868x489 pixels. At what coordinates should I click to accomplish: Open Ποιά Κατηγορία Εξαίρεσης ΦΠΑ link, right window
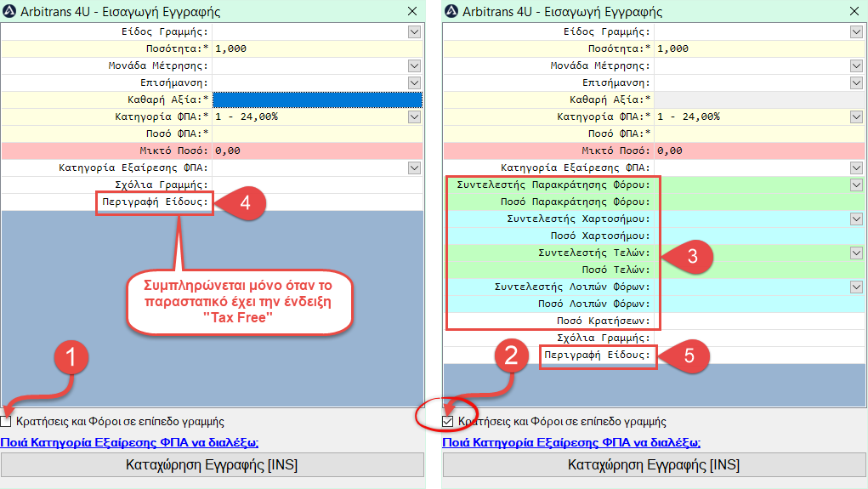[571, 442]
